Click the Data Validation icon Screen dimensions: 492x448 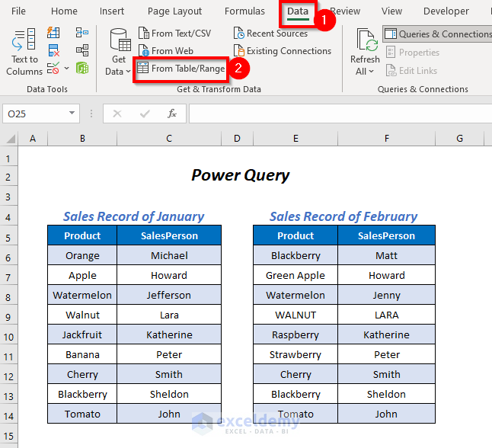[51, 68]
